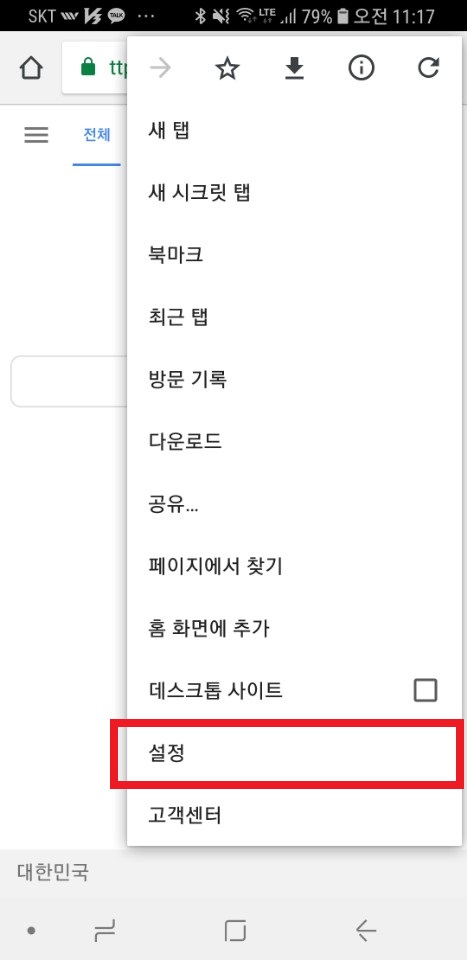This screenshot has height=960, width=467.
Task: Click the search input field on the page
Action: pos(69,381)
